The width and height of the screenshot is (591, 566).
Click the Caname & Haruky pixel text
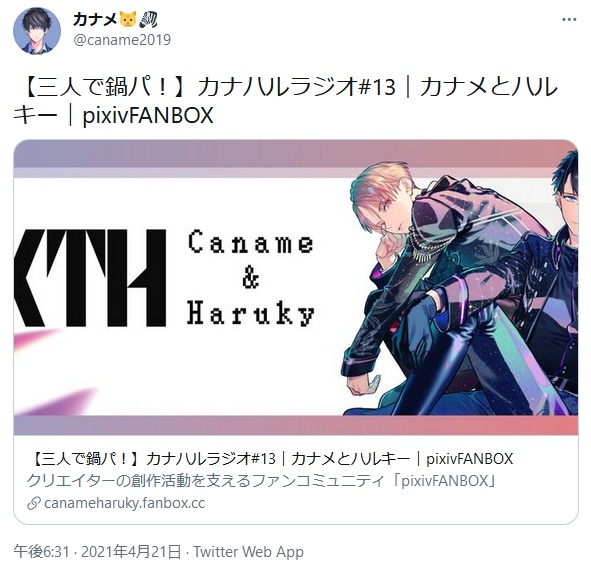coord(251,278)
